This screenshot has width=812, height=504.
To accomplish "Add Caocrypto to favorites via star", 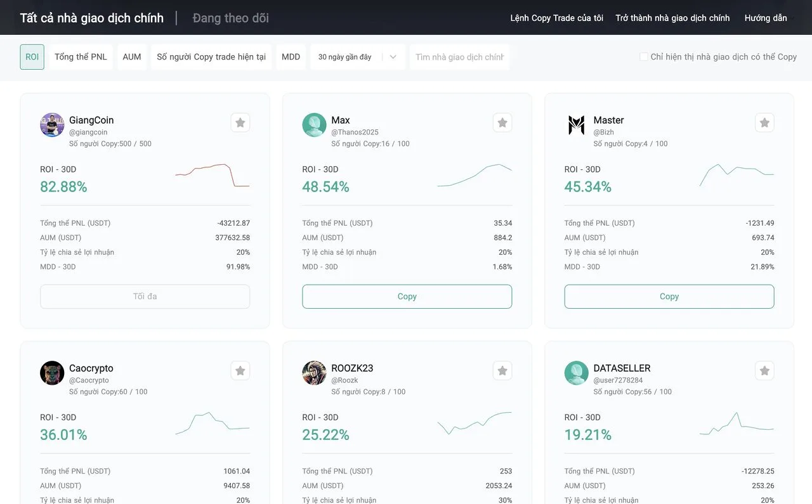I will 240,371.
